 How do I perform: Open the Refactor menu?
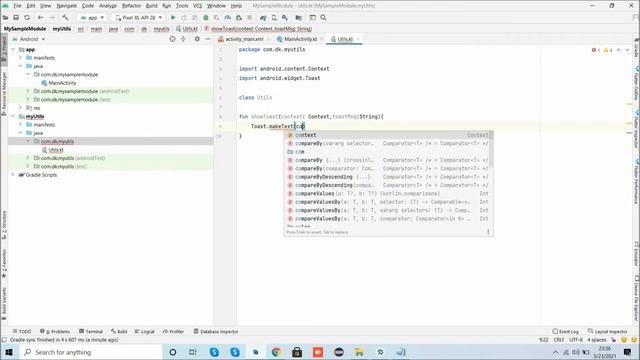coord(131,6)
